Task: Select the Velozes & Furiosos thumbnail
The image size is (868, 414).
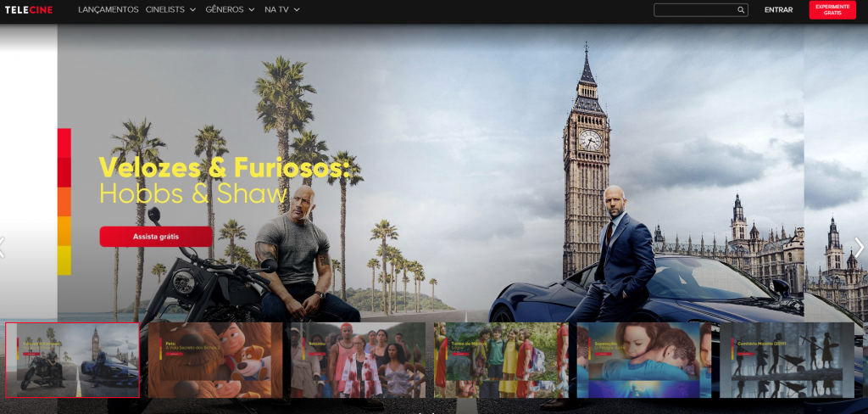Action: point(73,361)
